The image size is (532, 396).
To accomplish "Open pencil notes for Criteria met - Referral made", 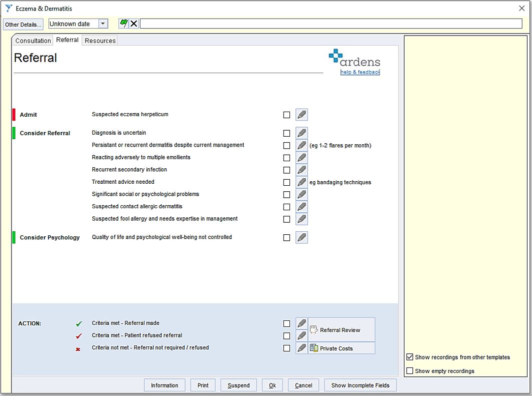I will [301, 323].
